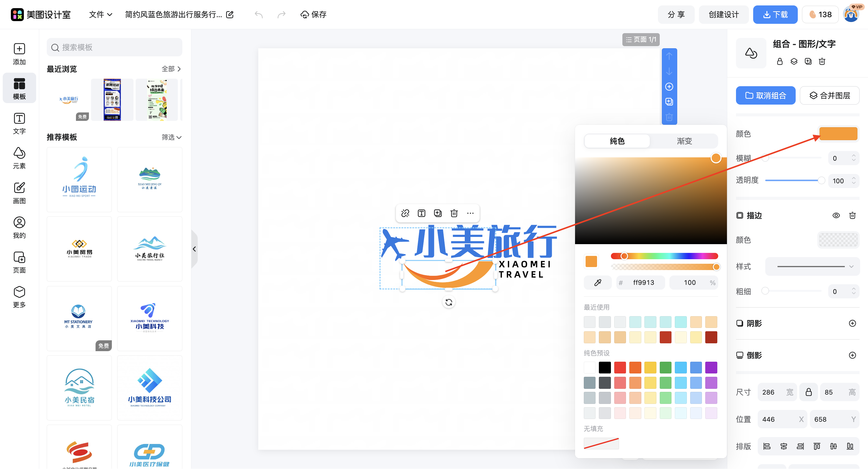Viewport: 868px width, 469px height.
Task: Delete the group using the trash icon
Action: 822,61
